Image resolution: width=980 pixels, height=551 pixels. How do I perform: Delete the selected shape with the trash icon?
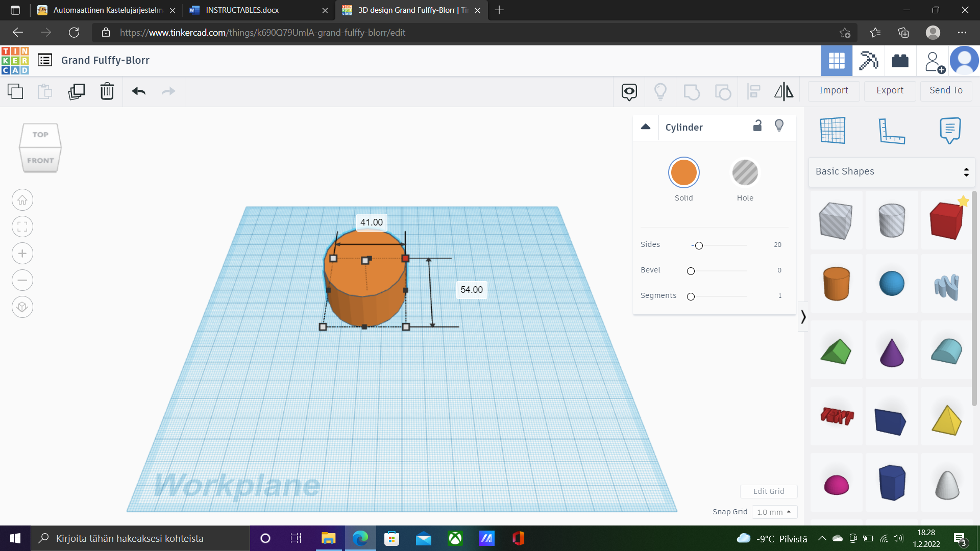(x=107, y=92)
